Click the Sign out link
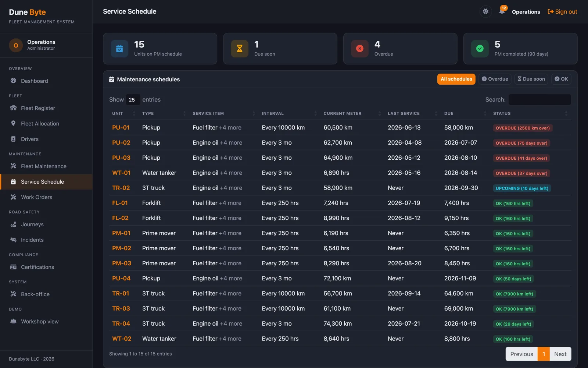The image size is (588, 368). [x=562, y=12]
